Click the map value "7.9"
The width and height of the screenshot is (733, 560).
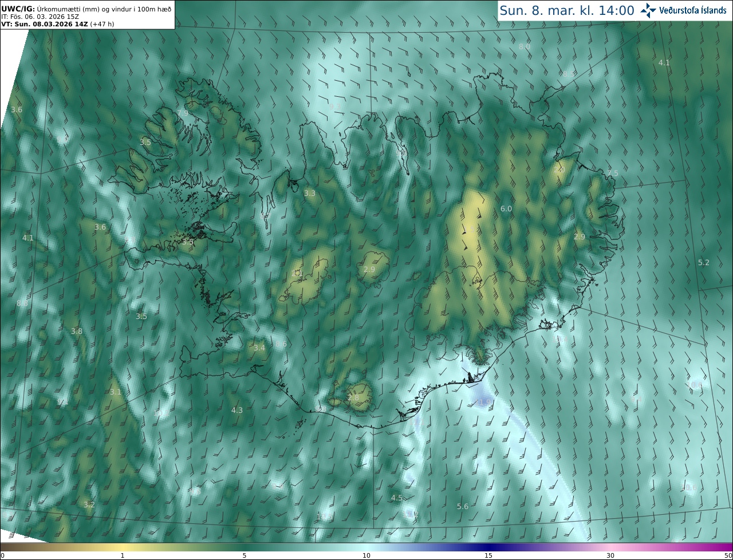[183, 113]
